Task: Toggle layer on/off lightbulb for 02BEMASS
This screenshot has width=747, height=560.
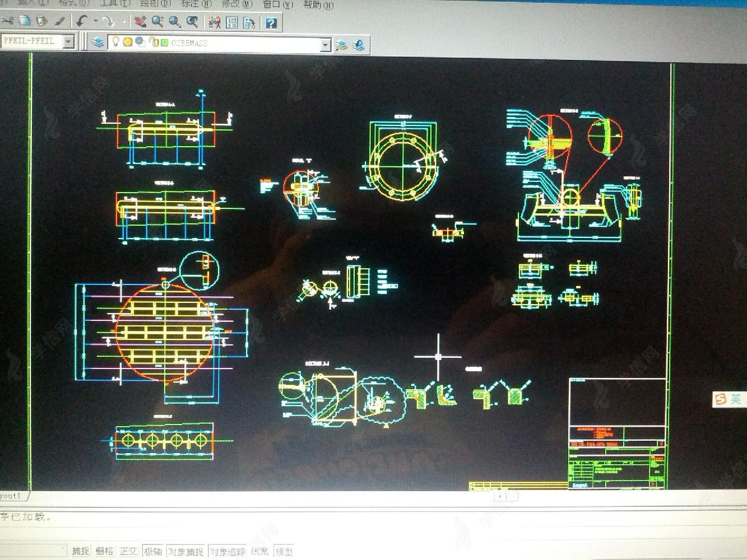Action: point(115,41)
